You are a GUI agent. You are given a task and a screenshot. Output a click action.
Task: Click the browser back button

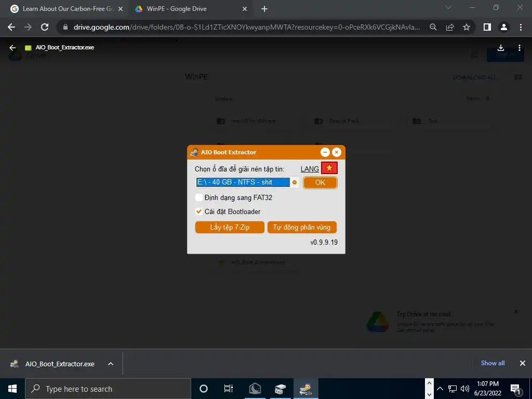pos(11,27)
